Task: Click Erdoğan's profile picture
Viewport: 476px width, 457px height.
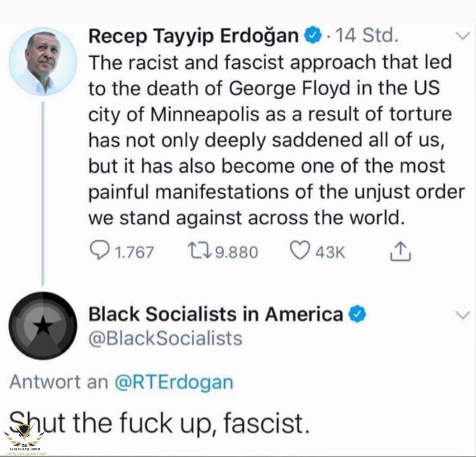Action: (x=43, y=61)
